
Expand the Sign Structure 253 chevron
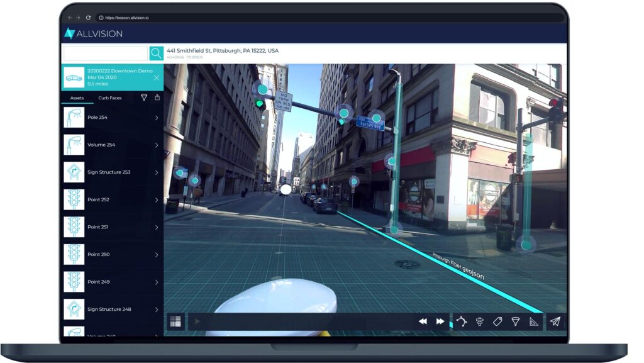coord(157,172)
